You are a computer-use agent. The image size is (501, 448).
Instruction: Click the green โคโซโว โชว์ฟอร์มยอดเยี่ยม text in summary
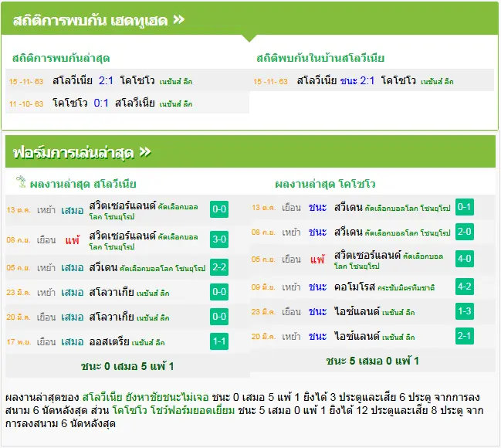[x=174, y=410]
